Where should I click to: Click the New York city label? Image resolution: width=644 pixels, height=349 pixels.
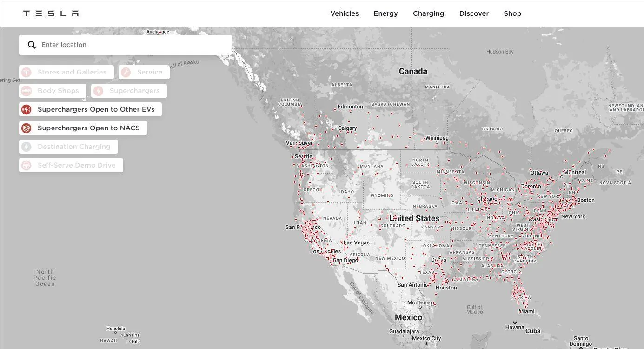[573, 216]
